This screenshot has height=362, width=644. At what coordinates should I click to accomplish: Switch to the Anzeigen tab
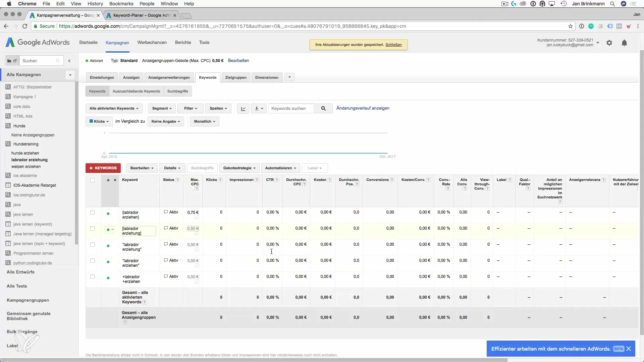tap(131, 77)
